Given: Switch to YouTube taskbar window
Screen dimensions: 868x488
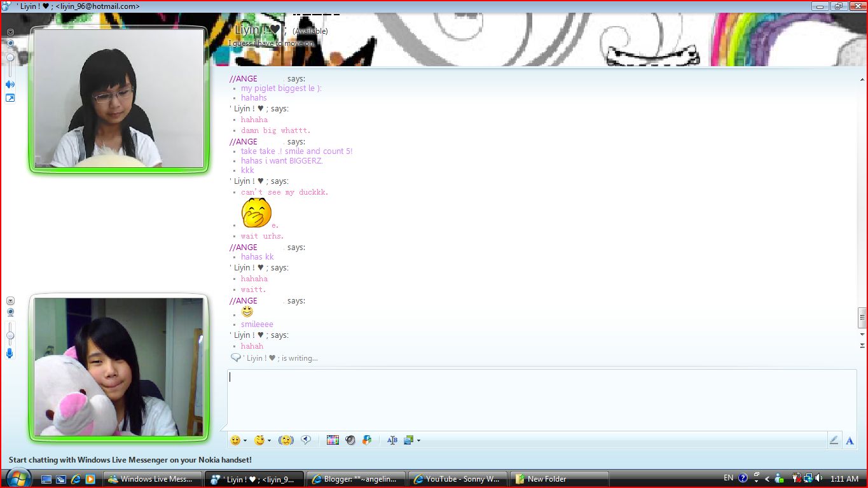Looking at the screenshot, I should (x=458, y=479).
